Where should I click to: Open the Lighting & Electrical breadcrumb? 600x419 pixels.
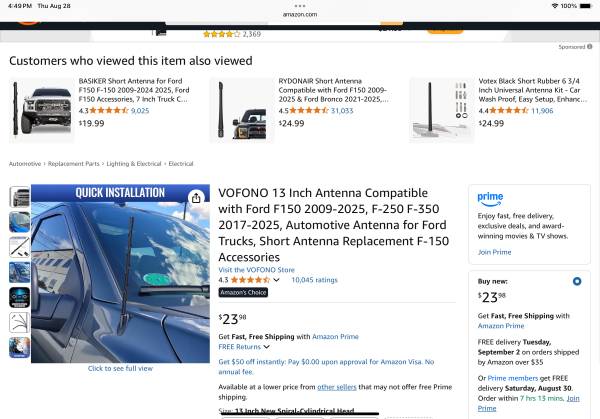(134, 164)
